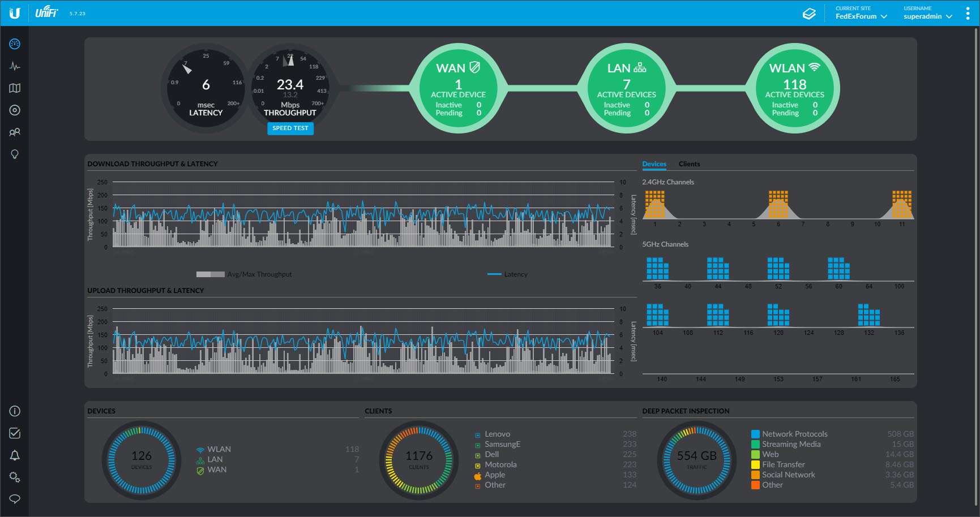Open Alerts using the bell icon
This screenshot has width=980, height=517.
(x=15, y=455)
